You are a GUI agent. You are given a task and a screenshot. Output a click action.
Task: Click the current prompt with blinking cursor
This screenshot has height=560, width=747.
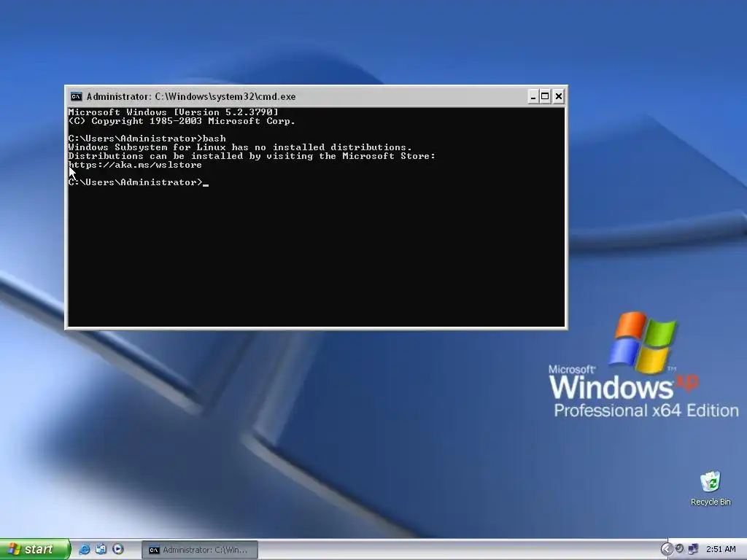tap(138, 182)
